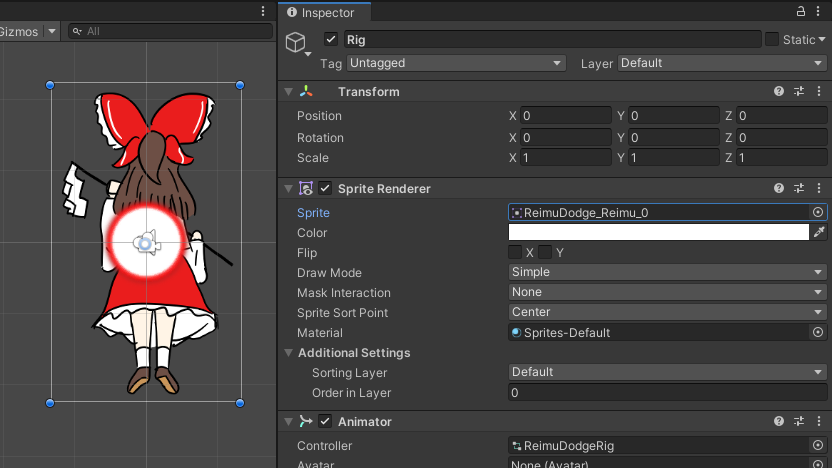
Task: Click Scale X field
Action: 566,158
